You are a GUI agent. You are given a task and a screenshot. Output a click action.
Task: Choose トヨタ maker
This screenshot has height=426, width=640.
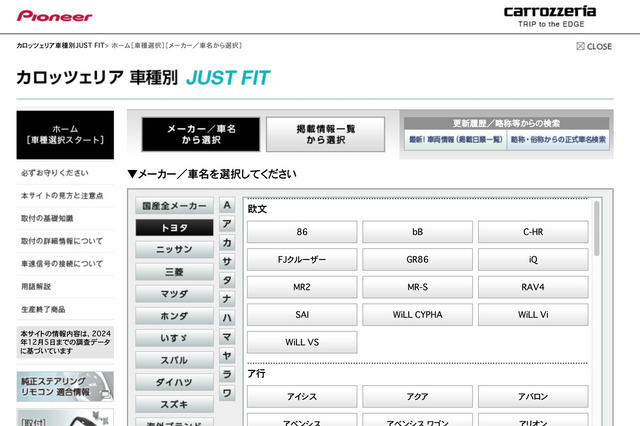click(174, 228)
